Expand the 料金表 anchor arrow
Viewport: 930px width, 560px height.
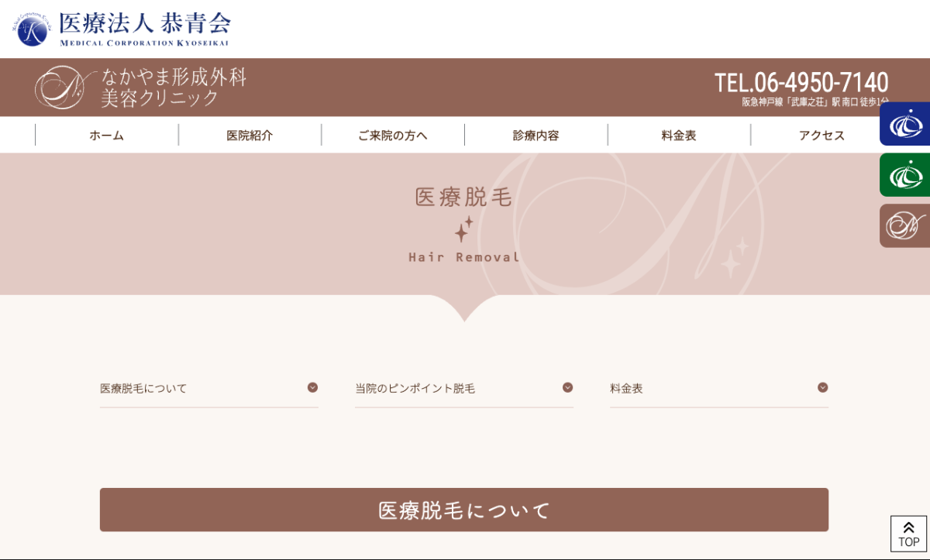click(822, 387)
